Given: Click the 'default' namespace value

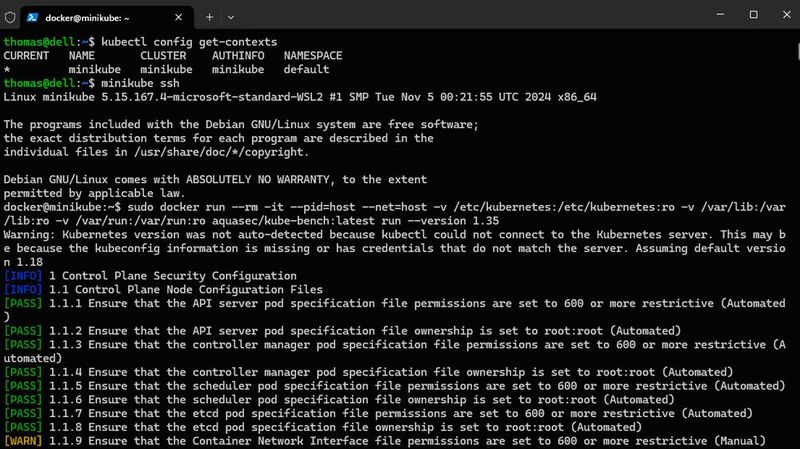Looking at the screenshot, I should pos(306,69).
